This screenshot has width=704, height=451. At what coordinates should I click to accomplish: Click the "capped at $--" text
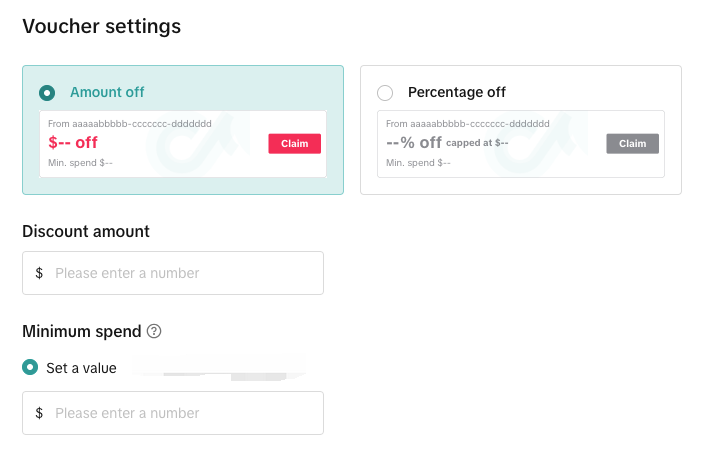[x=477, y=144]
